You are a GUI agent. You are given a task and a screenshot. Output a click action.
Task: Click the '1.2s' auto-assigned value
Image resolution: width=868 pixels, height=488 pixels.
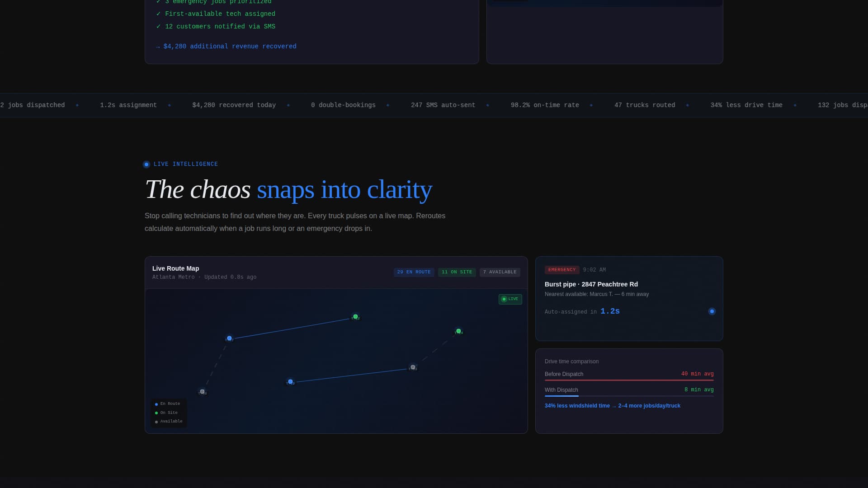point(610,311)
